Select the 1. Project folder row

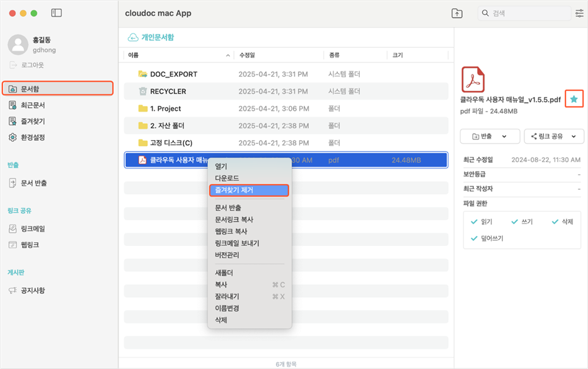point(165,108)
